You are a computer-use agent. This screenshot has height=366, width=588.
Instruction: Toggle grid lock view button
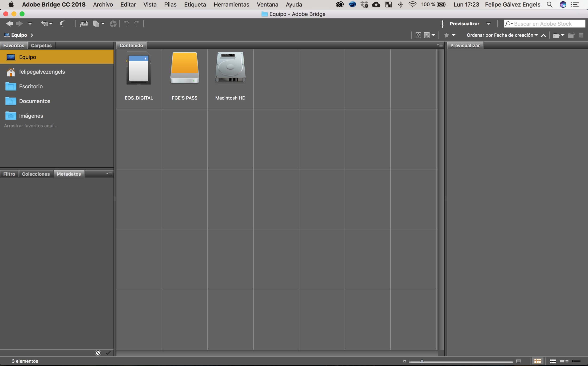click(538, 361)
